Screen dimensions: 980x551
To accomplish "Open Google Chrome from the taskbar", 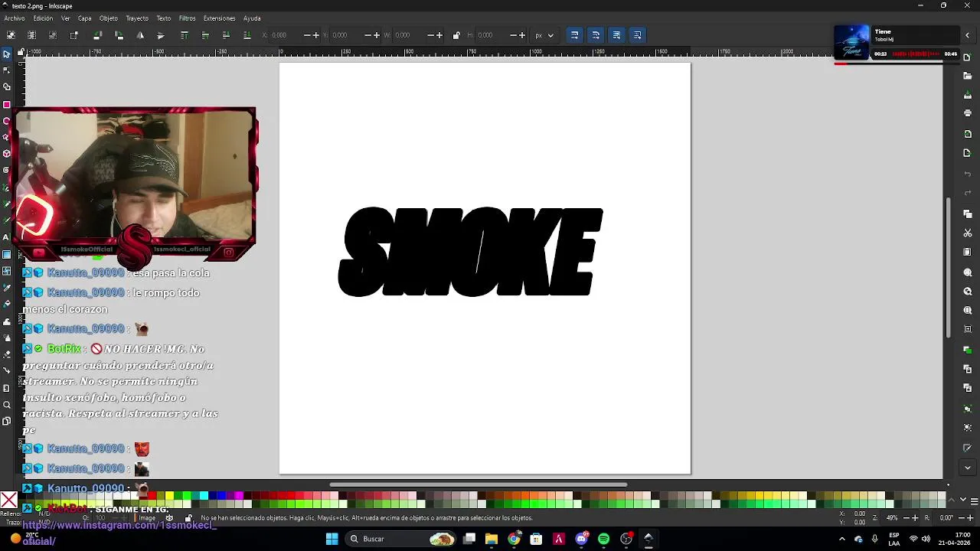I will [x=514, y=539].
